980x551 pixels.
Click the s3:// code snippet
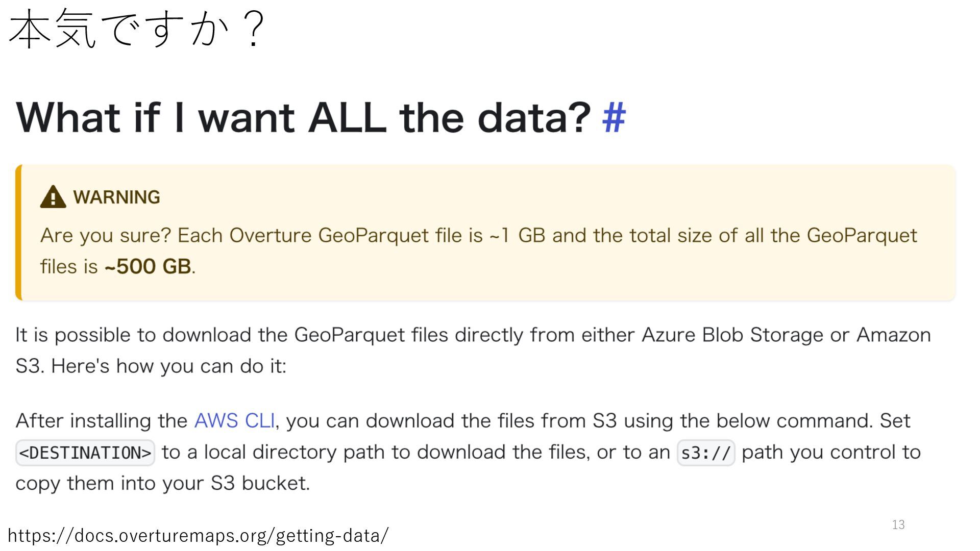705,453
